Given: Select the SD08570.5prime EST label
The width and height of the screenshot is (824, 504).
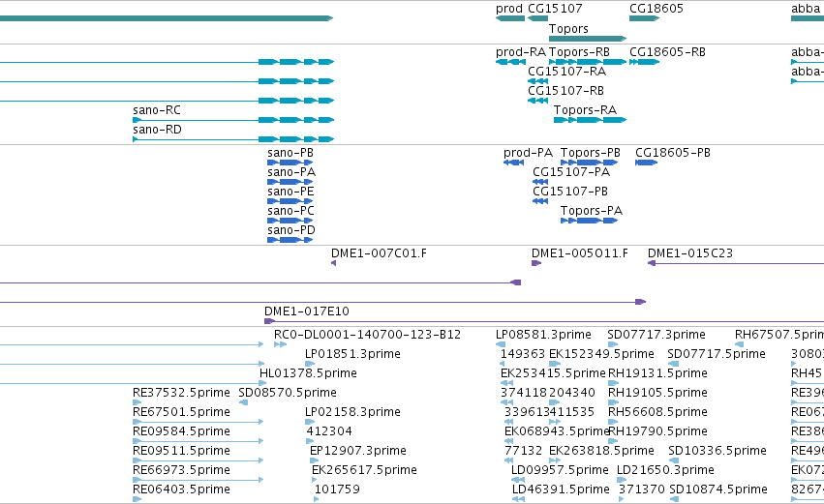Looking at the screenshot, I should [288, 394].
